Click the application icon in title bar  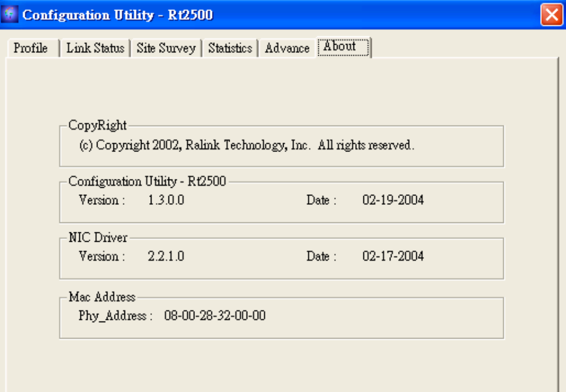(x=10, y=15)
